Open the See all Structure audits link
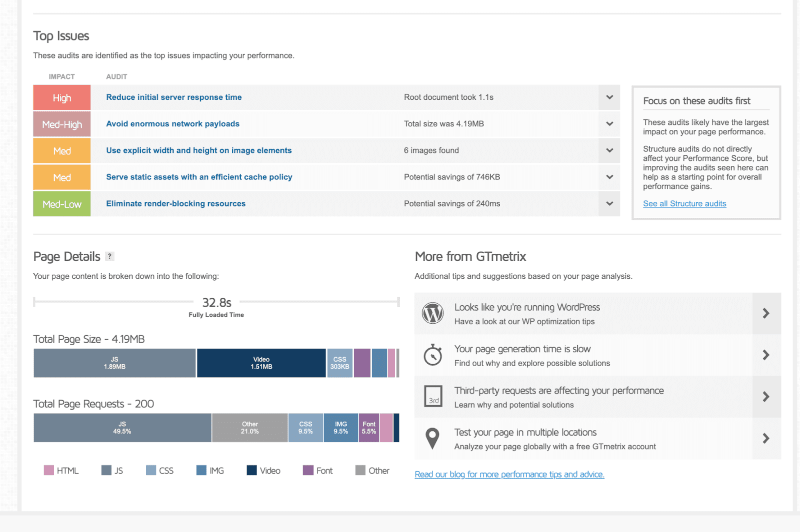This screenshot has height=532, width=800. 684,203
